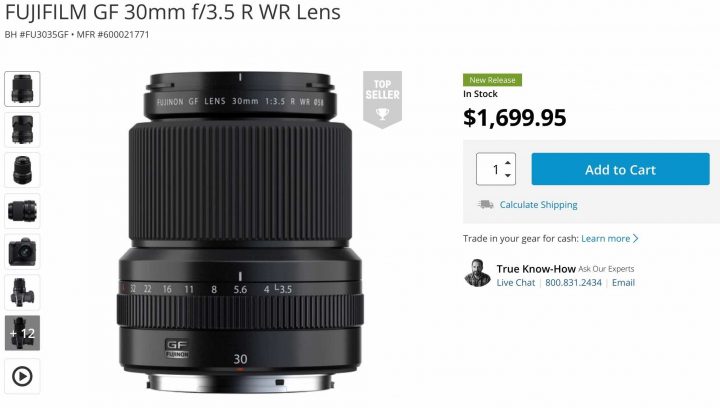Open Learn more about trade-in

click(x=606, y=239)
